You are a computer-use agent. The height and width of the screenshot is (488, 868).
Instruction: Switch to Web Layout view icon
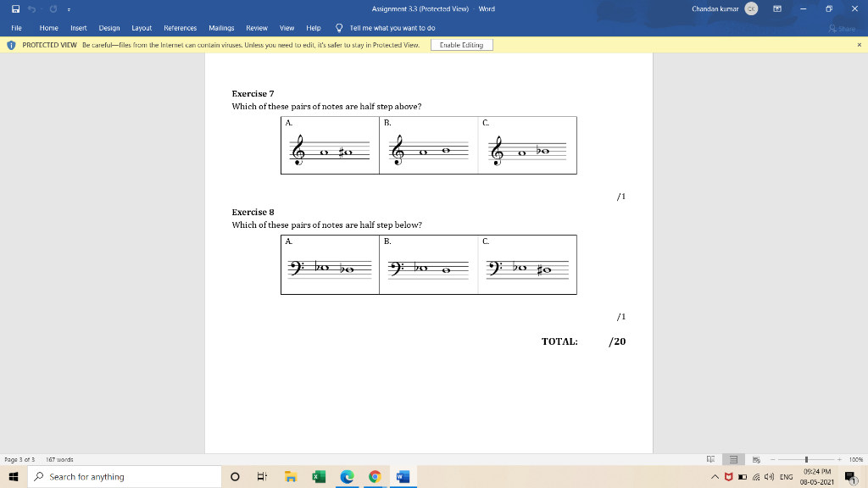[x=756, y=459]
